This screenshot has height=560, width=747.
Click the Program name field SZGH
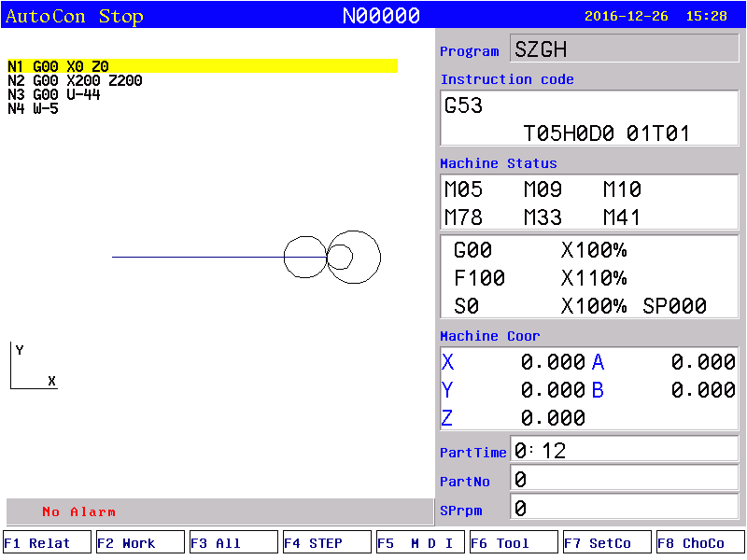pos(624,49)
